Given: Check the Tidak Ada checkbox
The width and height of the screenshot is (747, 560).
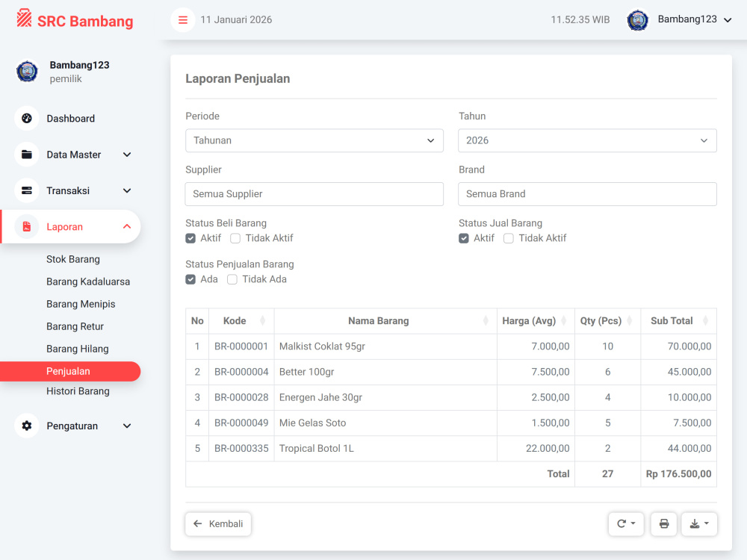Looking at the screenshot, I should [232, 279].
